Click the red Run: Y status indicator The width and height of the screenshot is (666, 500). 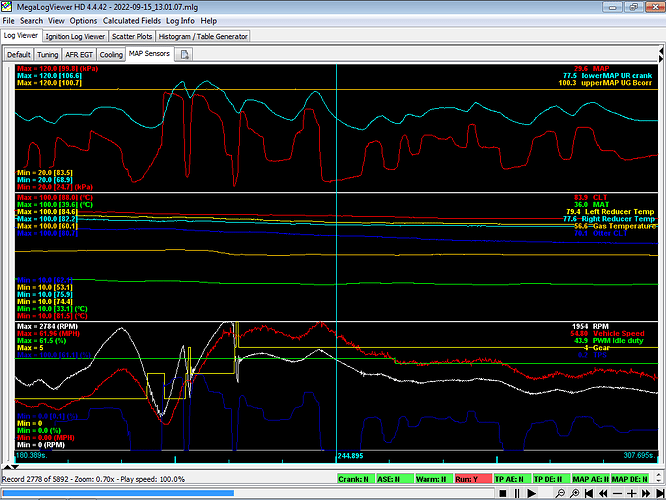coord(473,479)
